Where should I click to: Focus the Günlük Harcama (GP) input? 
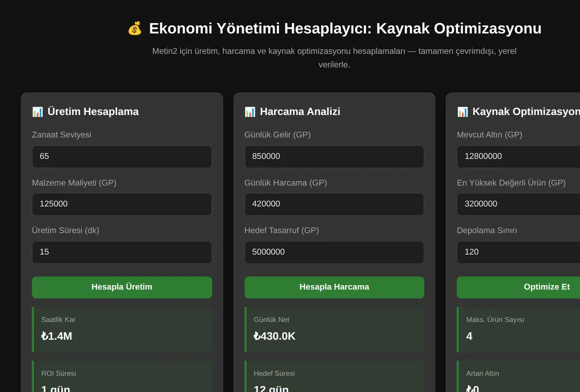click(334, 204)
